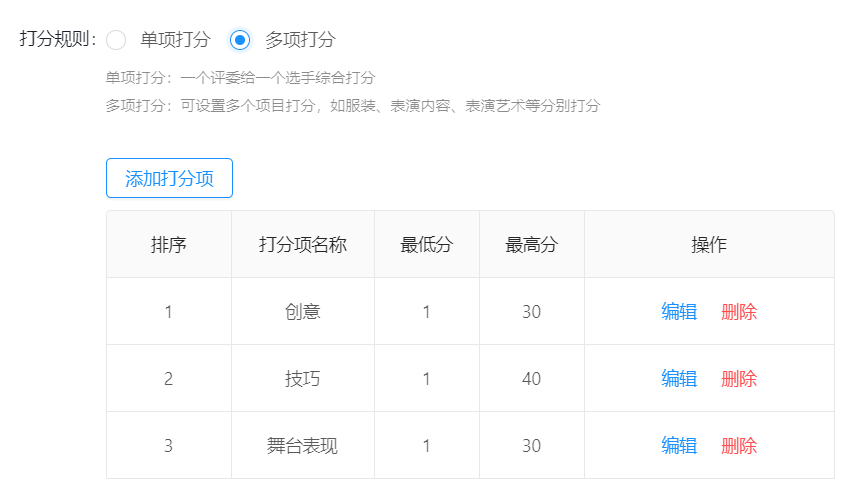Click the 多项打分 label text
The height and width of the screenshot is (494, 861).
(x=300, y=40)
